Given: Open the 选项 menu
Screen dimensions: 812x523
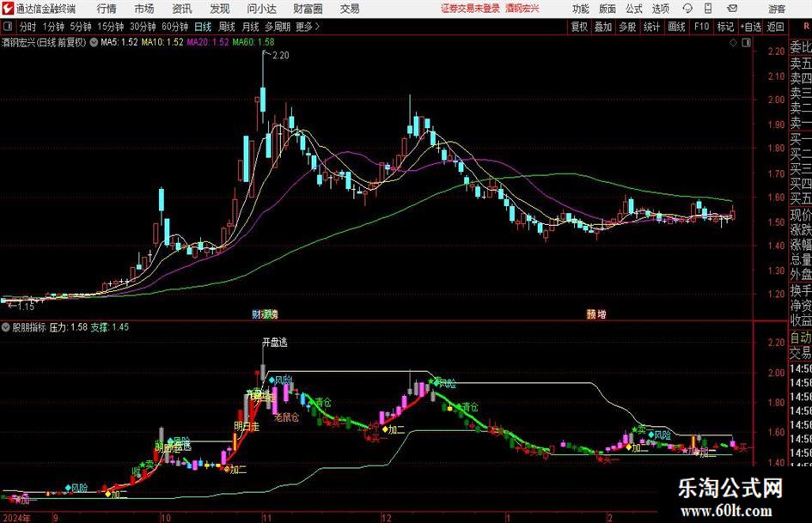Looking at the screenshot, I should [x=660, y=9].
